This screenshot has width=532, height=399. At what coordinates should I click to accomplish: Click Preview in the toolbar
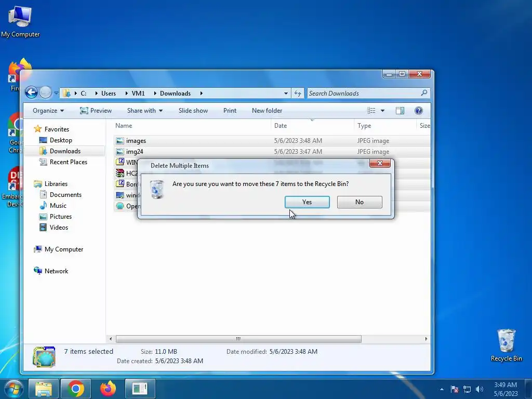[96, 111]
